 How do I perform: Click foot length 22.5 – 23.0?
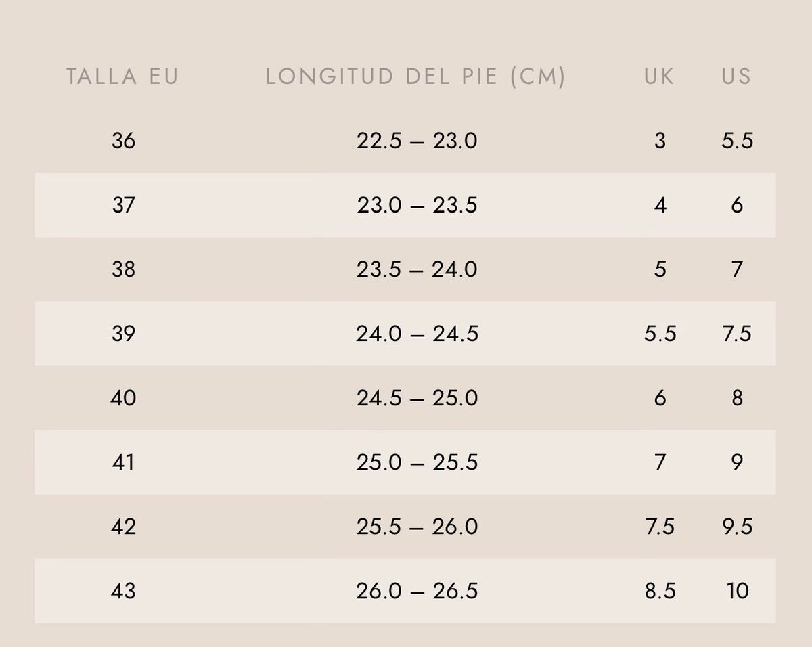(x=417, y=141)
